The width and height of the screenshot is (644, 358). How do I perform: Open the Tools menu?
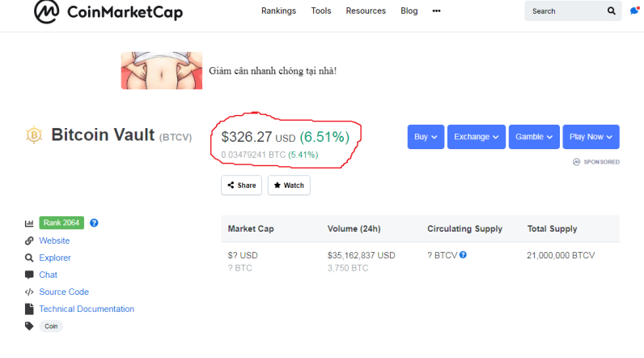(321, 11)
